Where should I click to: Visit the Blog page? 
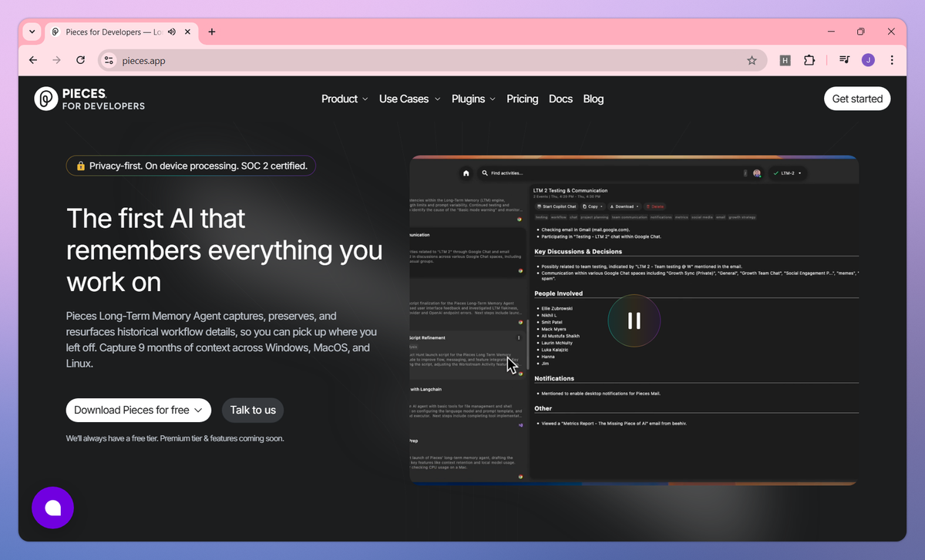tap(594, 99)
